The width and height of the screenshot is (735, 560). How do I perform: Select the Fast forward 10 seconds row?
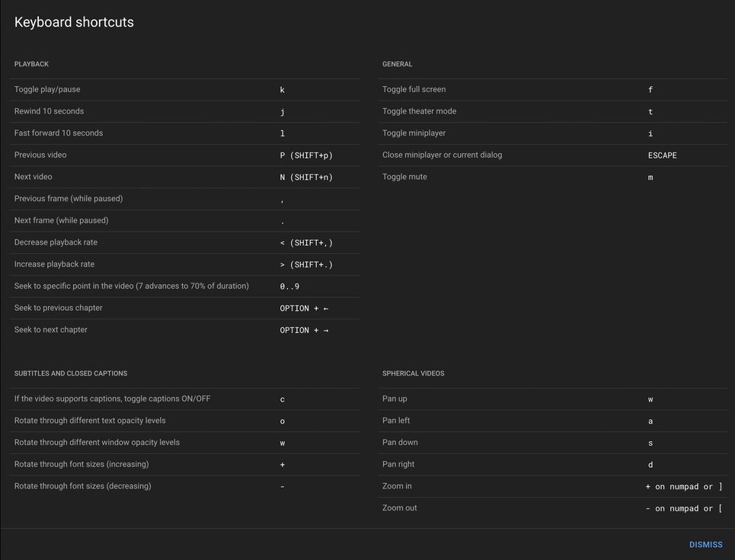point(59,133)
